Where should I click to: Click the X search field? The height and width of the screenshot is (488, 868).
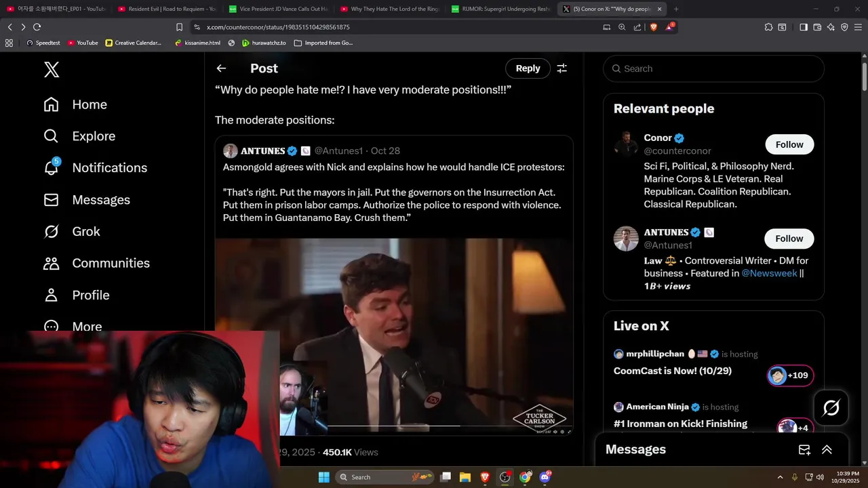click(x=713, y=68)
